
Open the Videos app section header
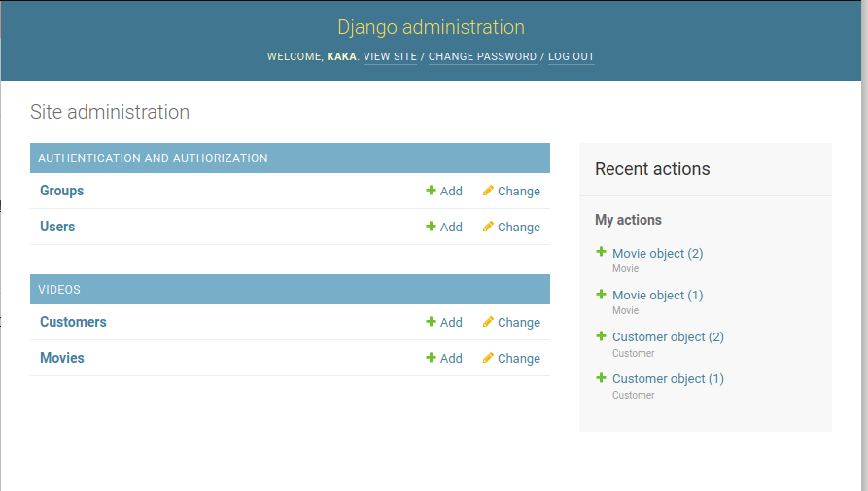click(59, 289)
